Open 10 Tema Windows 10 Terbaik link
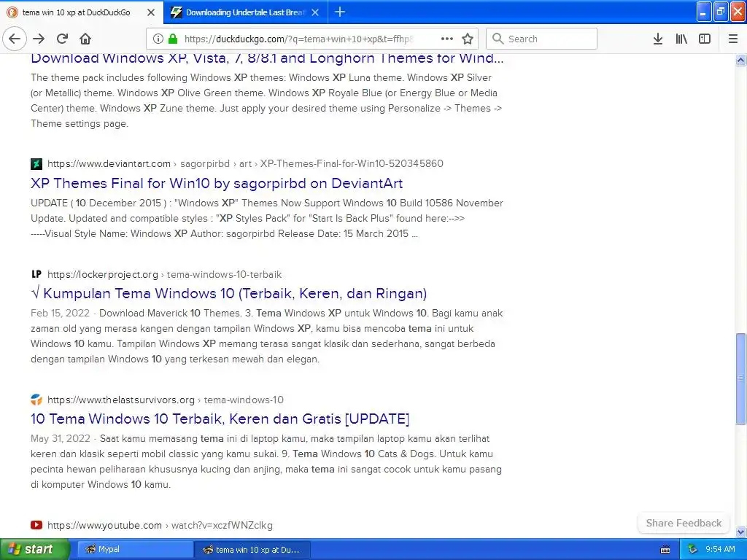This screenshot has width=747, height=560. pos(220,419)
